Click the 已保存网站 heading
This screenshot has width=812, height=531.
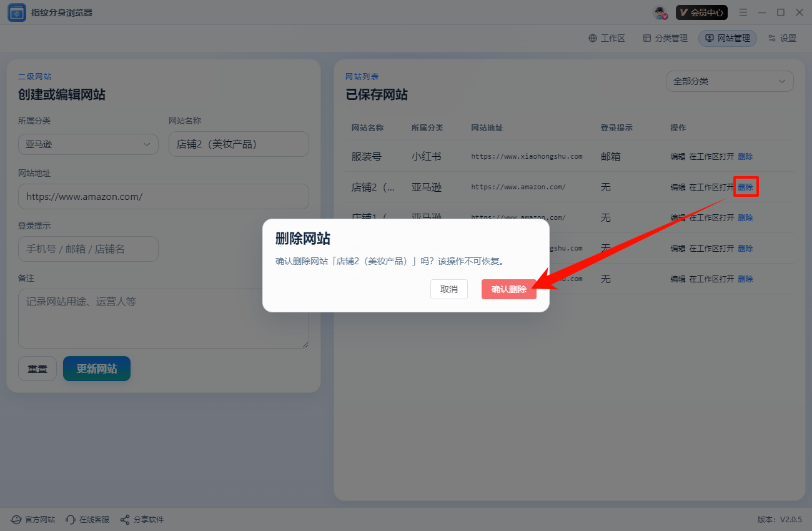377,94
